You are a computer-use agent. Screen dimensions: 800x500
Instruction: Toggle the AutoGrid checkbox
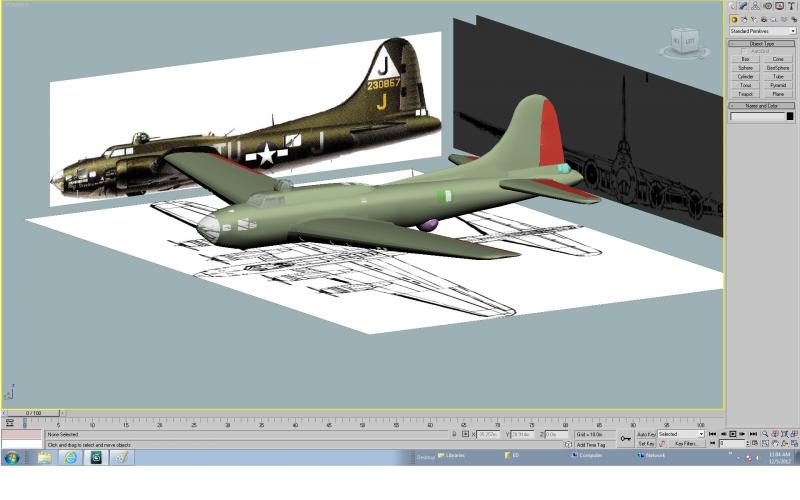coord(745,51)
